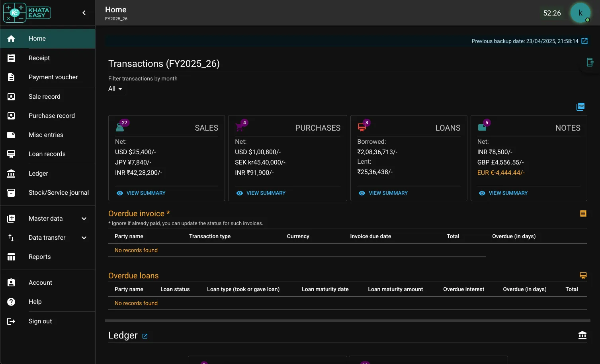Click the Sales register icon with badge 27
Screen dimensions: 600x364
(120, 127)
